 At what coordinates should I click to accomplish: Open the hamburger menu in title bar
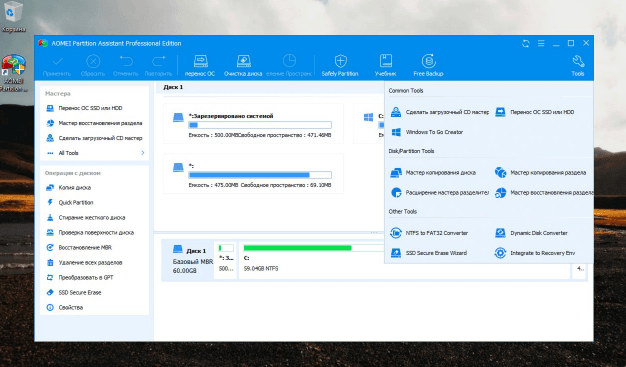click(x=541, y=43)
